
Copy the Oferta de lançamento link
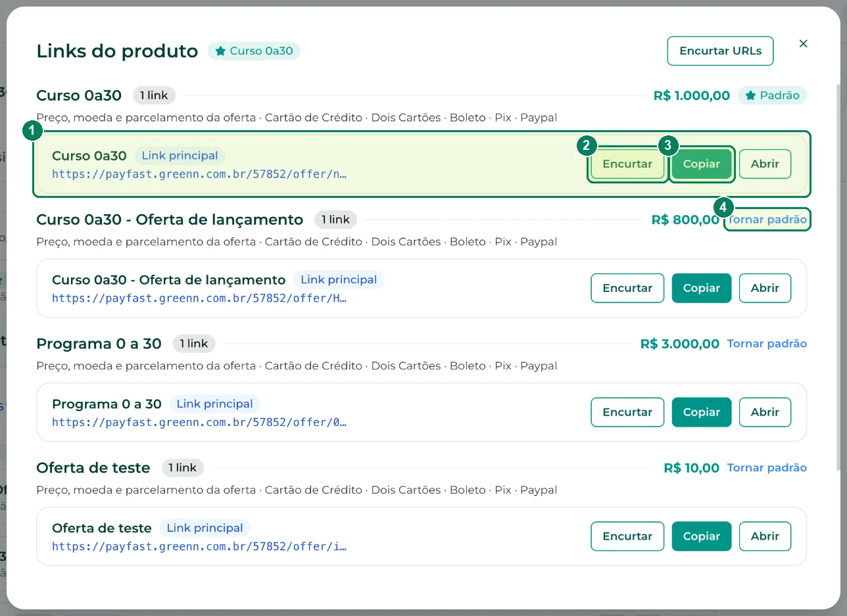click(x=702, y=288)
